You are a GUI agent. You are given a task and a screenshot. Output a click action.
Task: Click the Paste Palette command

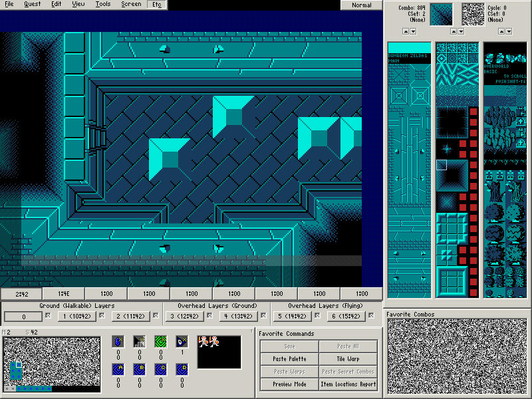pos(289,359)
